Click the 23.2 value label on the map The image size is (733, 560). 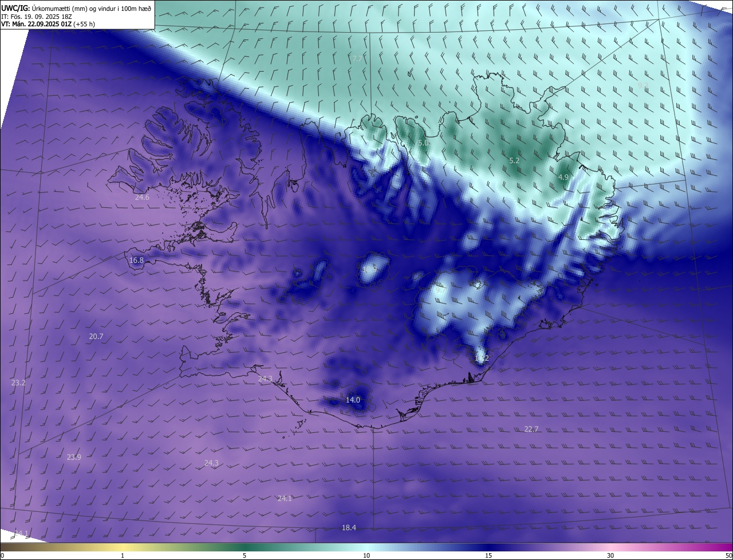pos(18,382)
